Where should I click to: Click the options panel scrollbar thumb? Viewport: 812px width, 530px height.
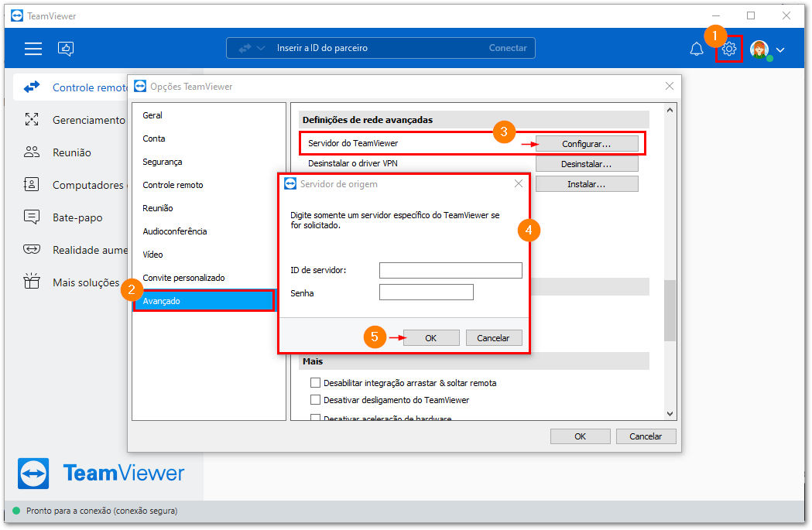(x=670, y=310)
